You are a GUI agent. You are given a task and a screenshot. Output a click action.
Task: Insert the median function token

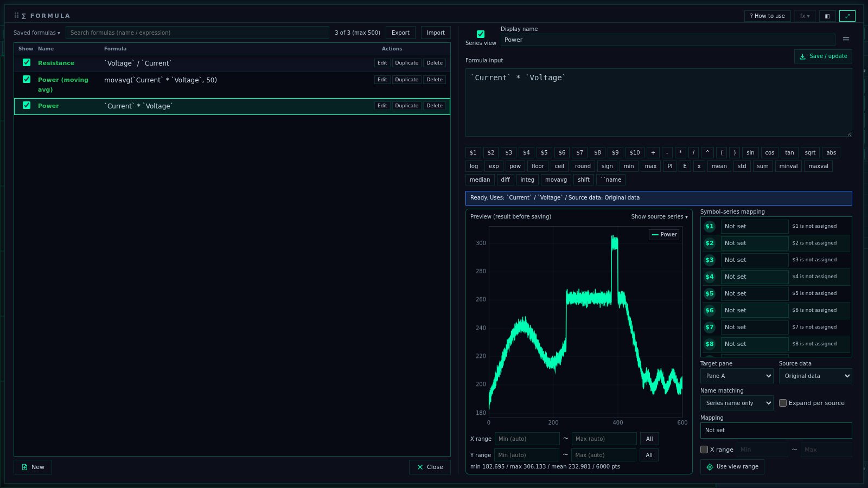click(480, 180)
